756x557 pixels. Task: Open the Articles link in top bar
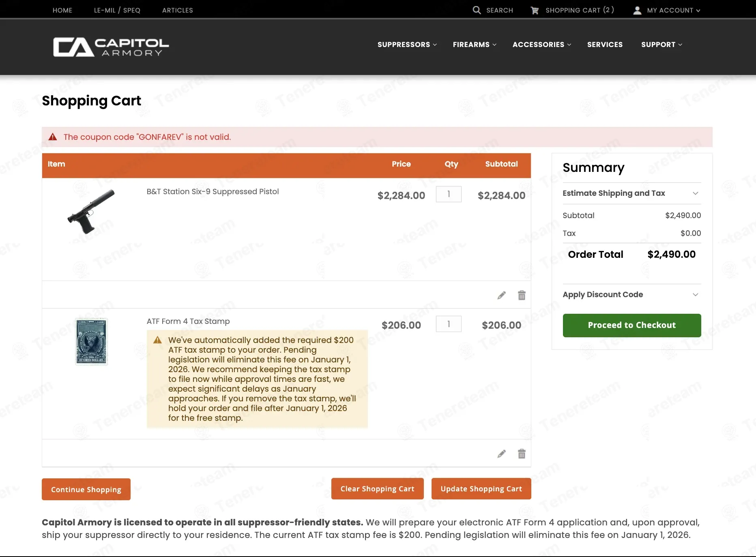(177, 11)
